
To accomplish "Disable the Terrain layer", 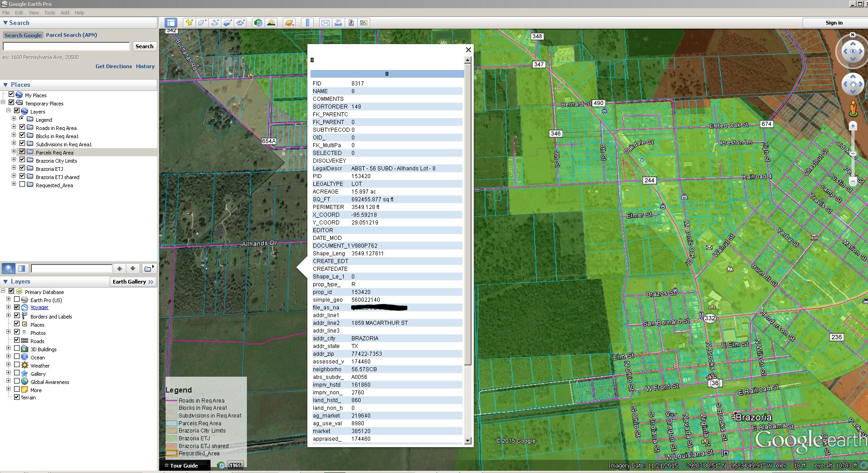I will 16,397.
